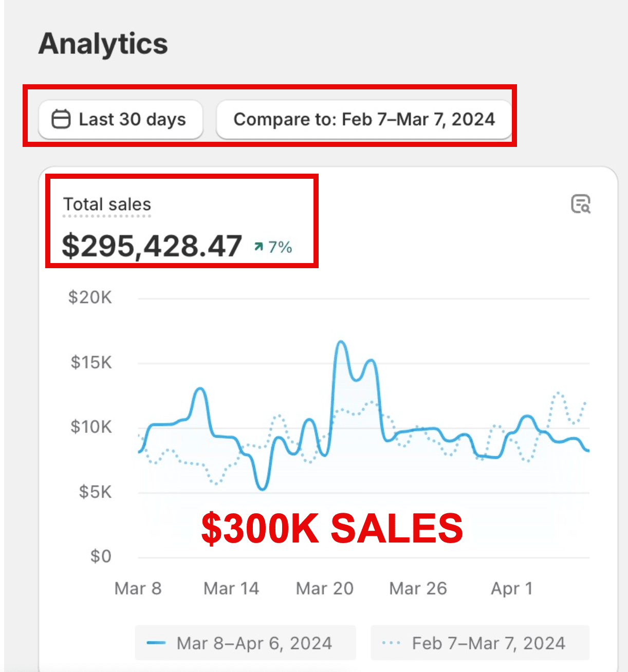Image resolution: width=628 pixels, height=672 pixels.
Task: Click the green 7% increase indicator
Action: click(274, 247)
